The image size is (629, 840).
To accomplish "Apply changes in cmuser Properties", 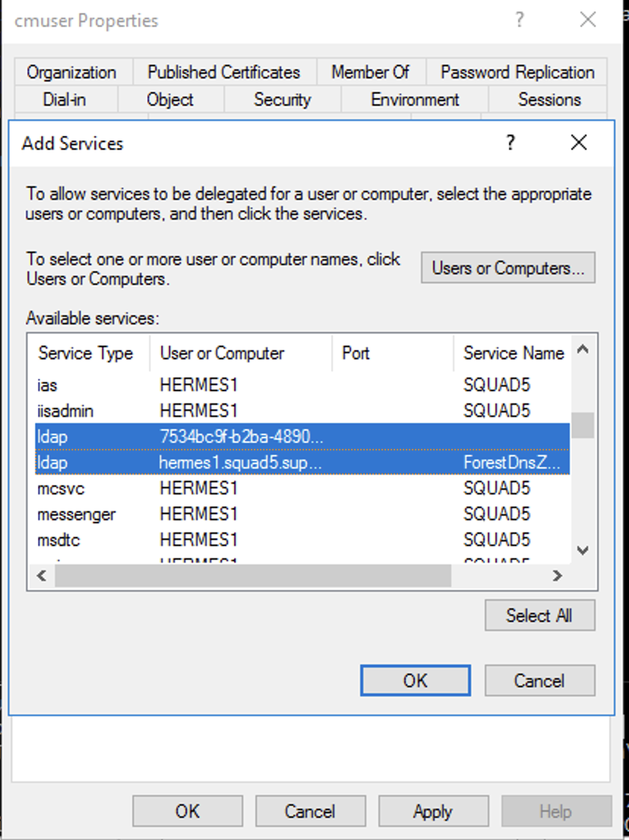I will (433, 810).
